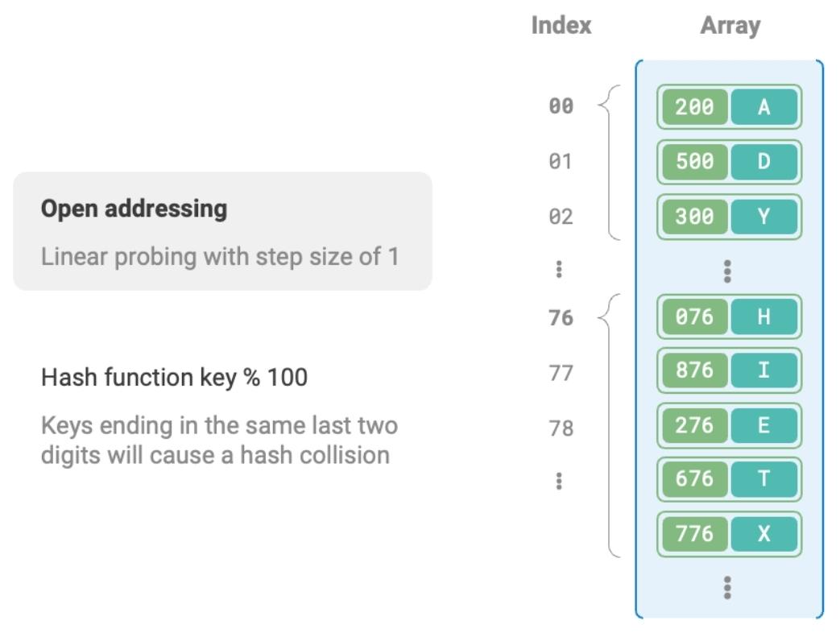
Task: Select the value cell I
Action: pyautogui.click(x=763, y=370)
